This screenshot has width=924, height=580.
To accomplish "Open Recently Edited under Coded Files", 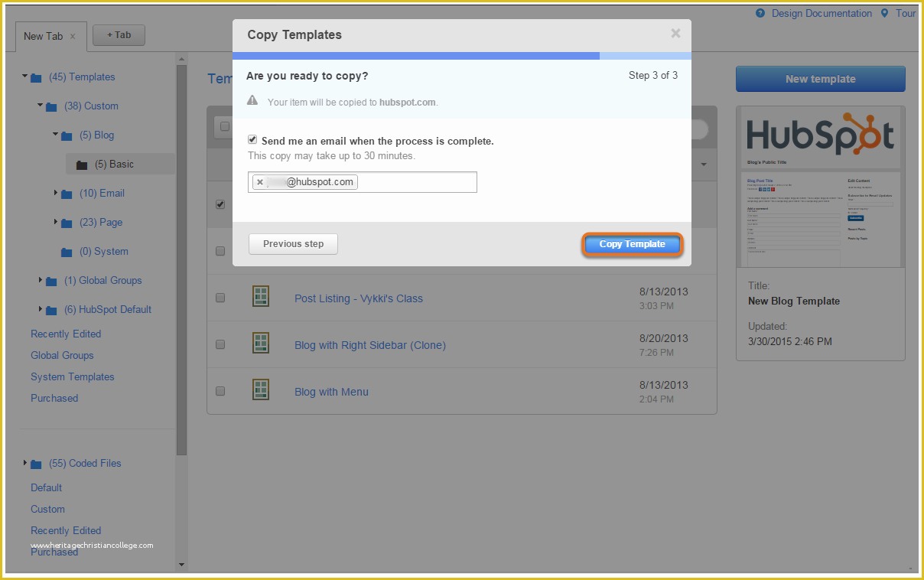I will (66, 530).
